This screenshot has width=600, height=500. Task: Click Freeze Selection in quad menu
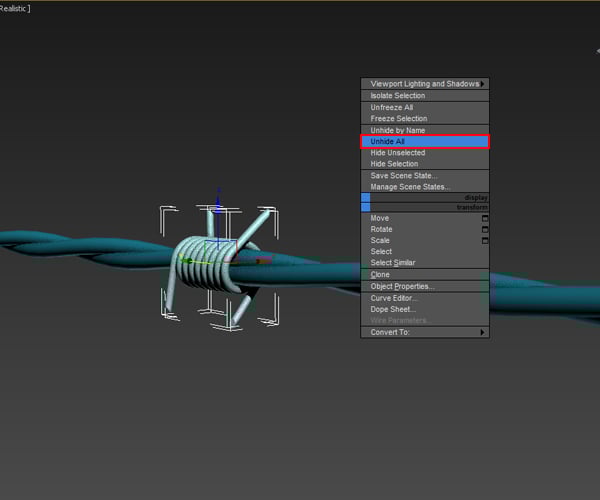425,119
